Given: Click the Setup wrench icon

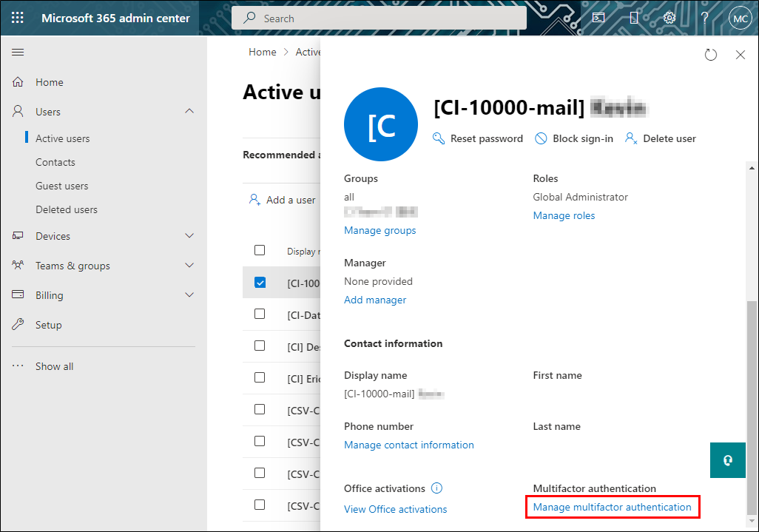Looking at the screenshot, I should click(18, 324).
